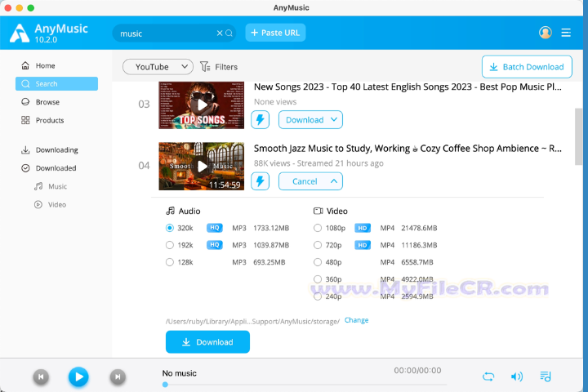The height and width of the screenshot is (392, 588).
Task: Click the 'No music' track label
Action: pos(179,373)
